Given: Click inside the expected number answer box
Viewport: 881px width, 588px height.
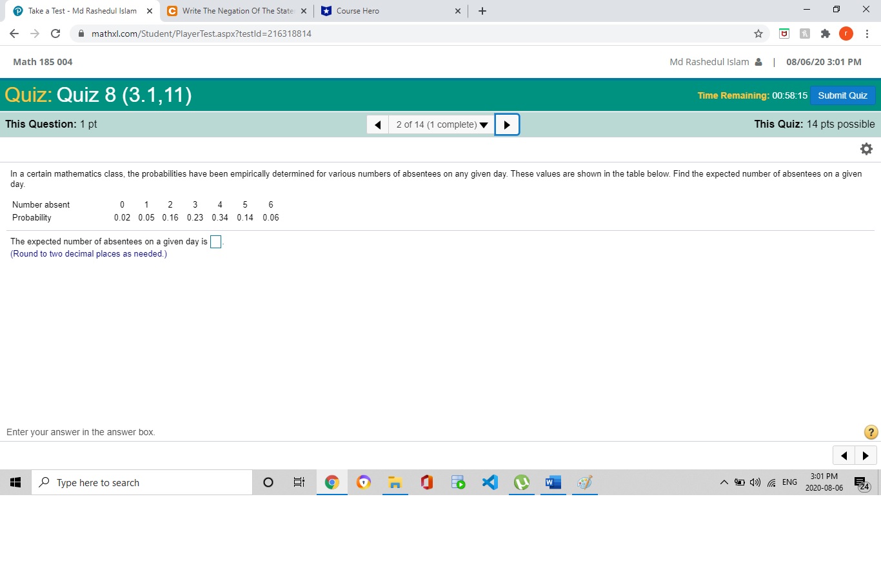Looking at the screenshot, I should 215,241.
